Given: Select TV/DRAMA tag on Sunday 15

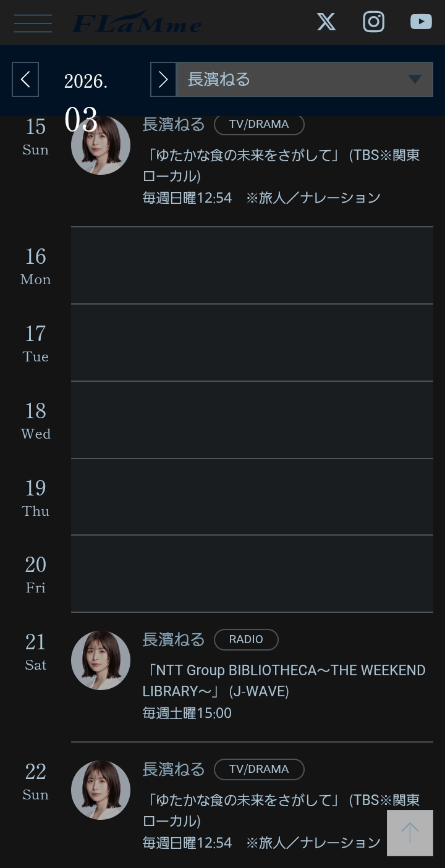Looking at the screenshot, I should [x=259, y=124].
